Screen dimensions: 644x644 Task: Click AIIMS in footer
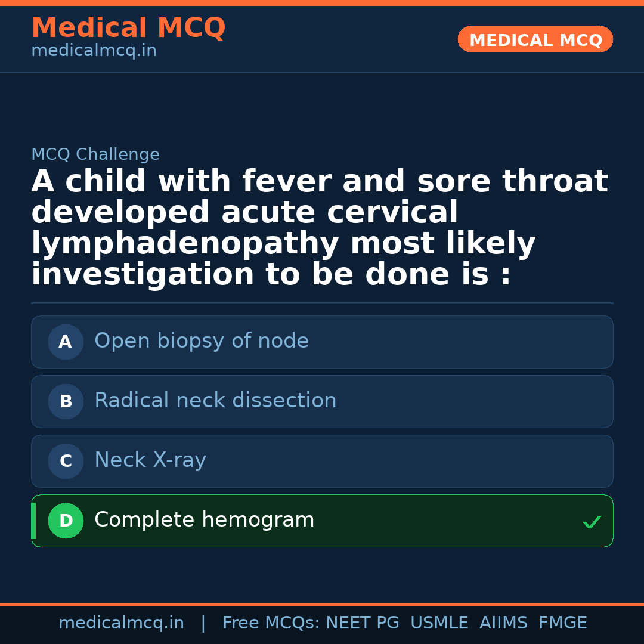[503, 623]
